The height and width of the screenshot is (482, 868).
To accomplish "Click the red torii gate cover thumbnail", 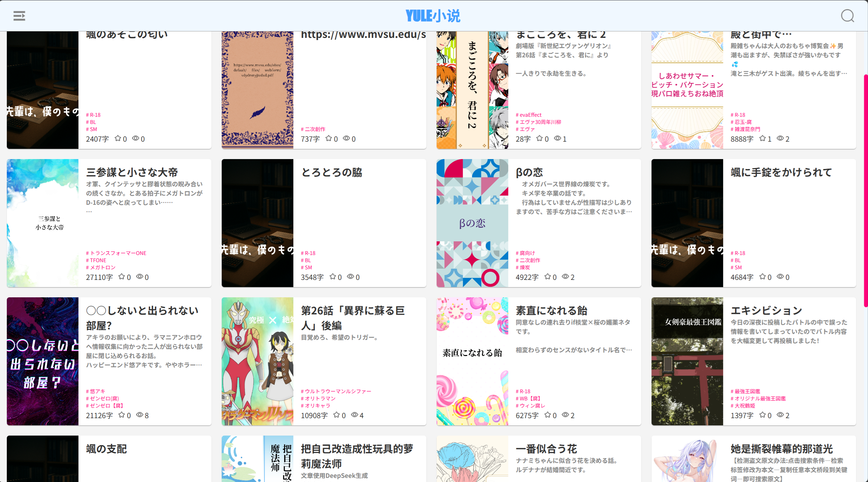I will point(687,361).
